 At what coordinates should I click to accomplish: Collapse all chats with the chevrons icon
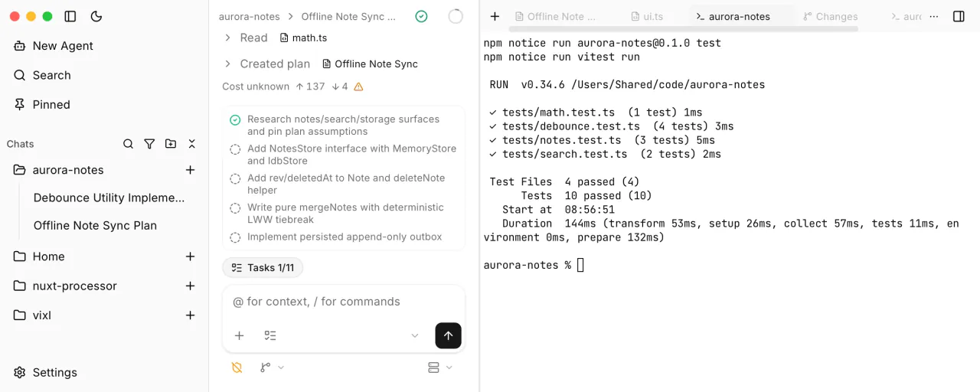click(192, 144)
